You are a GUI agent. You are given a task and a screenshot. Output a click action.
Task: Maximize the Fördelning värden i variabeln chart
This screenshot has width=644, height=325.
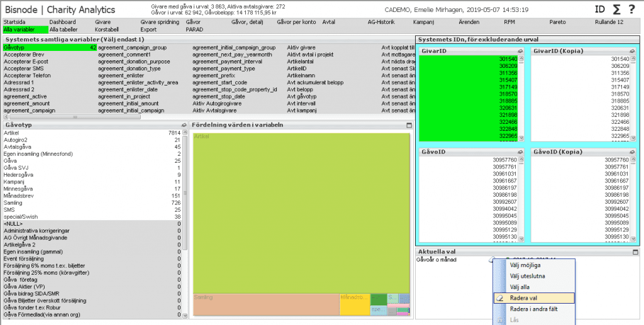pos(409,125)
